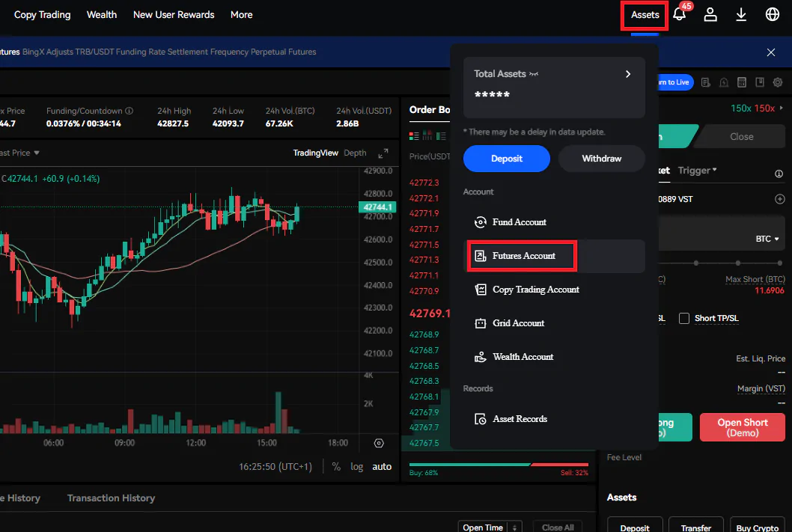This screenshot has height=532, width=792.
Task: Expand Total Assets details arrow
Action: pyautogui.click(x=628, y=74)
